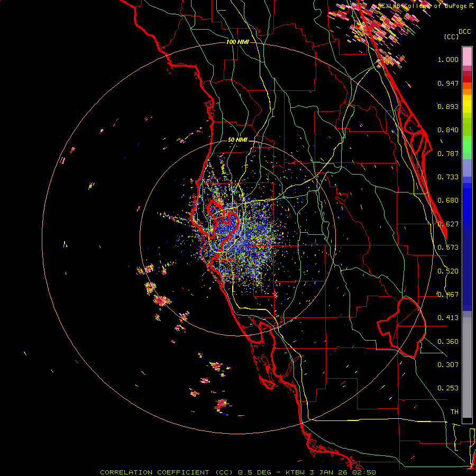Click the 0.840 legend value
The width and height of the screenshot is (476, 476).
coord(448,130)
